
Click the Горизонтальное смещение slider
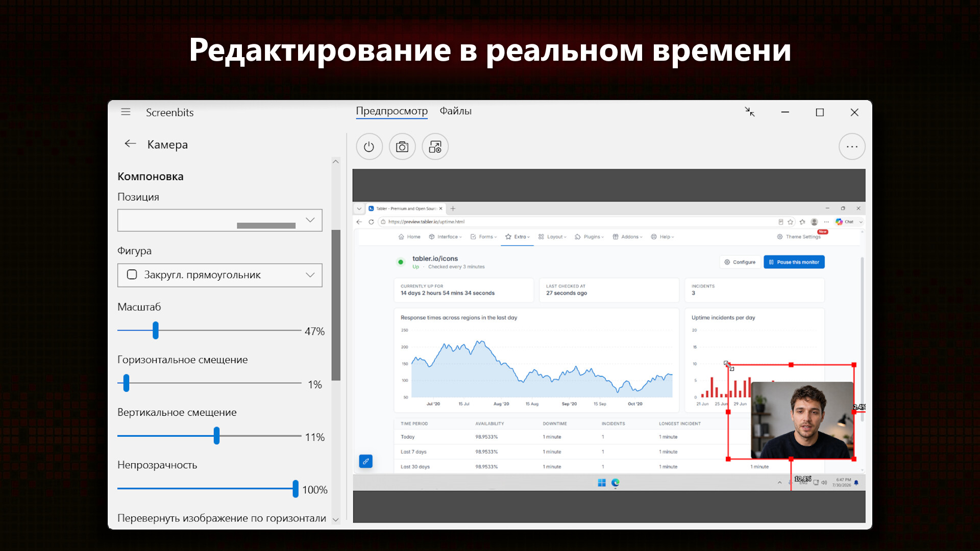point(209,383)
